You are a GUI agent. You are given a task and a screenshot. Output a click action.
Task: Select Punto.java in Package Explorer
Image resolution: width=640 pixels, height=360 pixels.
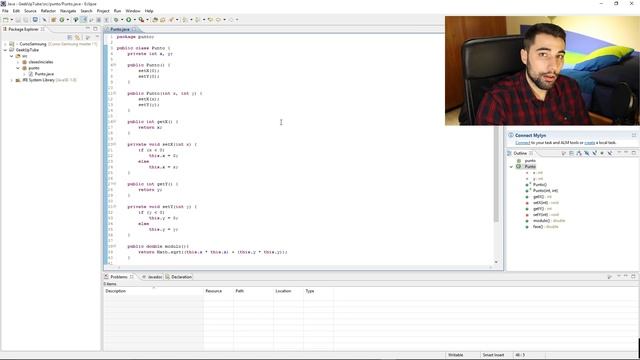(44, 74)
